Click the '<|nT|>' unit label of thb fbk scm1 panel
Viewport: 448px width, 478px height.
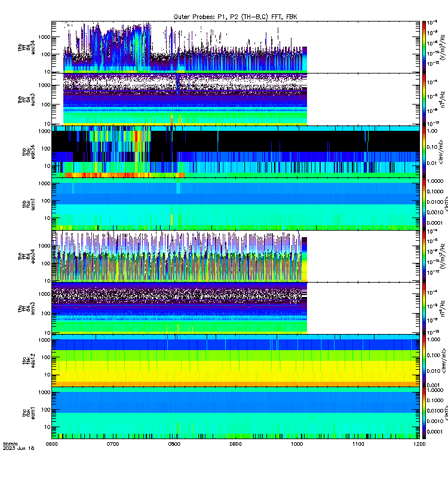point(445,204)
